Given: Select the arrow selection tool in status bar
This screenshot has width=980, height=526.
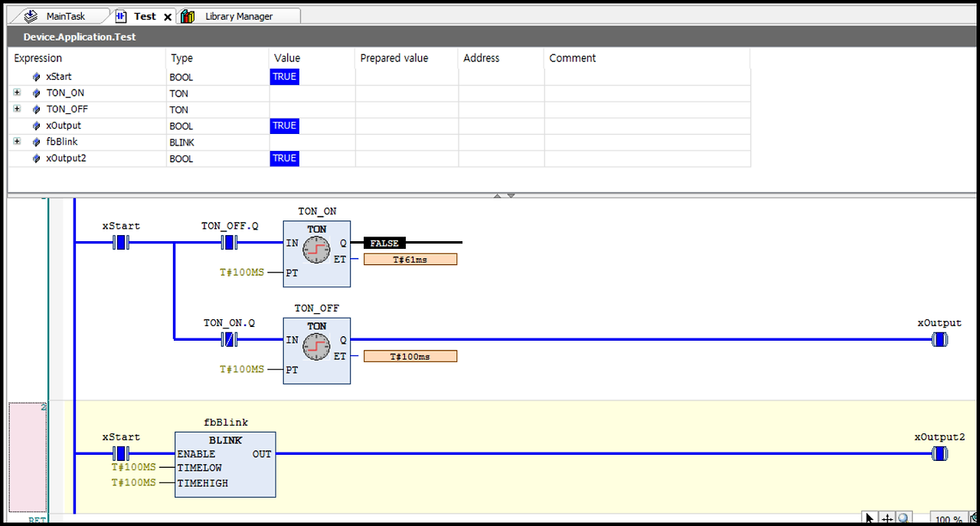Looking at the screenshot, I should coord(869,518).
